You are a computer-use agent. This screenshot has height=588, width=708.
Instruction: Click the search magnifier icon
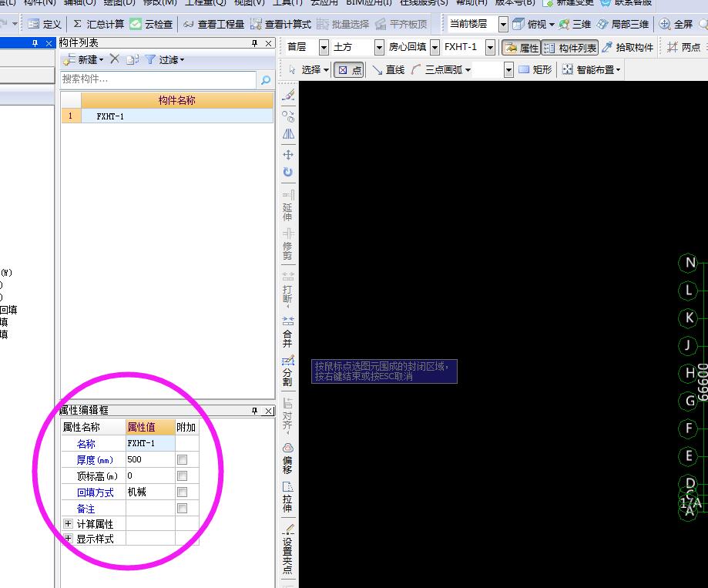[266, 80]
